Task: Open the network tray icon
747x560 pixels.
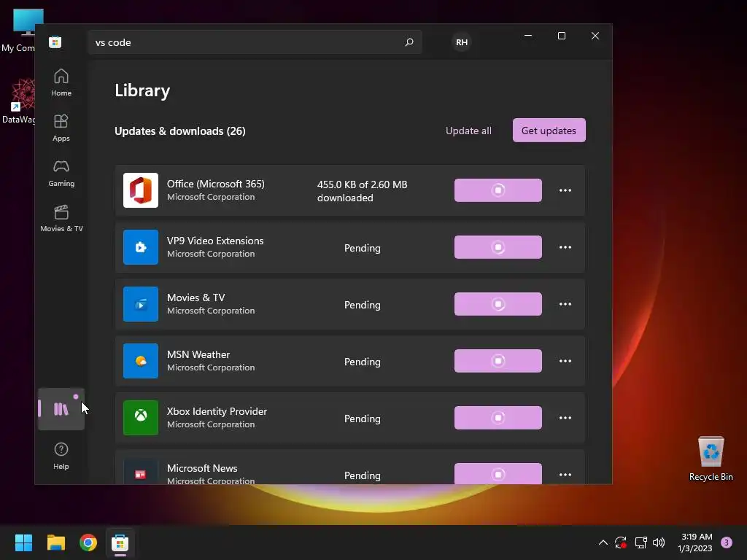Action: click(640, 542)
